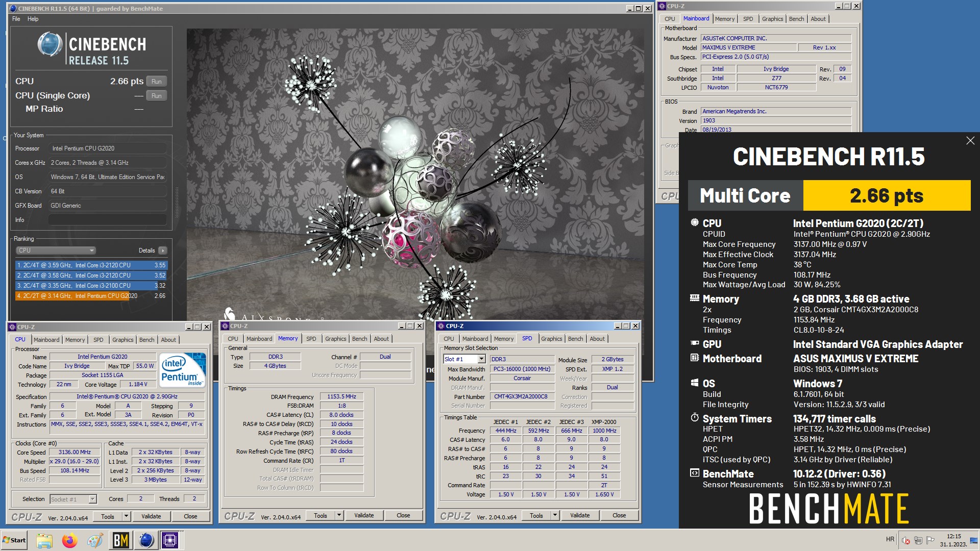Launch Firefox from the taskbar
Image resolution: width=980 pixels, height=551 pixels.
pos(70,540)
